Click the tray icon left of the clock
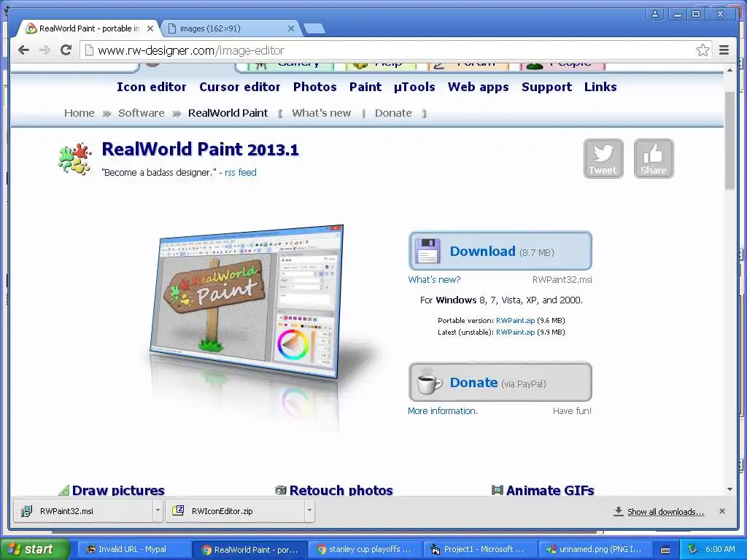The image size is (747, 560). (693, 549)
